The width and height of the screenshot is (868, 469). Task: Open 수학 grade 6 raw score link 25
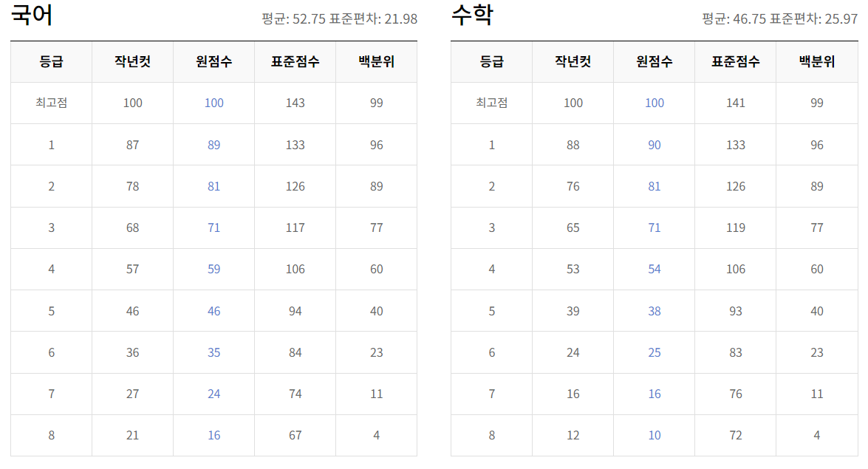click(655, 353)
